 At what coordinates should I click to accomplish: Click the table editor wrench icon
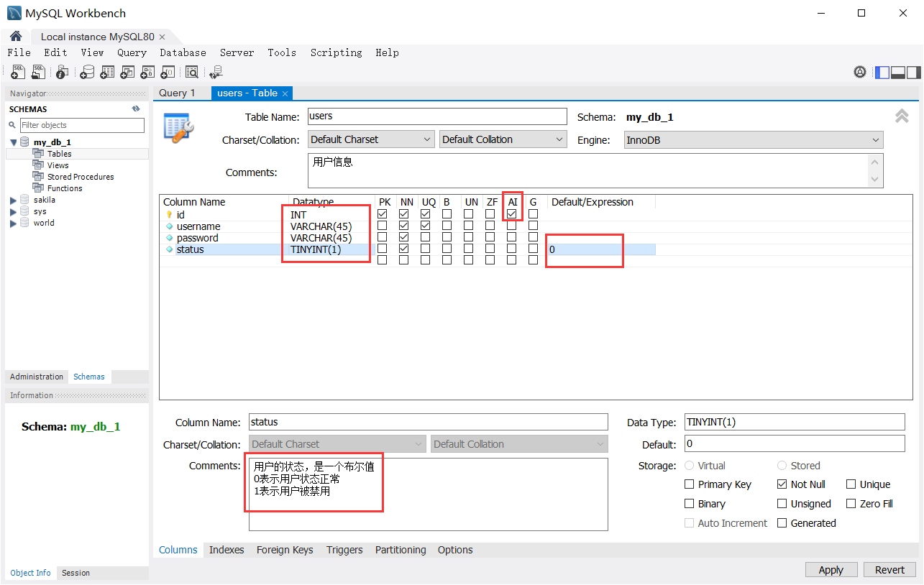pos(178,126)
